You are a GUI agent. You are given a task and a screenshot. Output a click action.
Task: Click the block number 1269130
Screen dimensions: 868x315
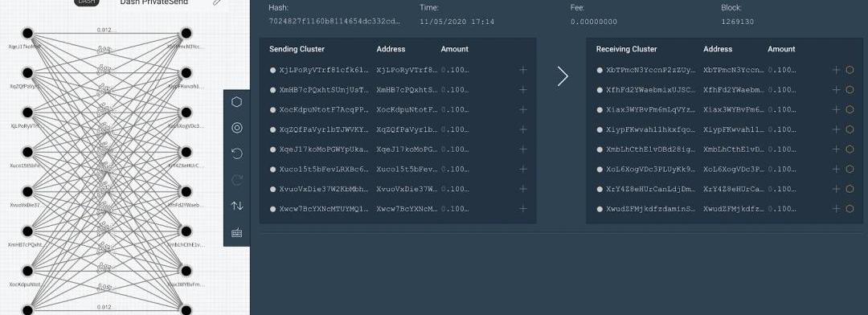pos(737,22)
